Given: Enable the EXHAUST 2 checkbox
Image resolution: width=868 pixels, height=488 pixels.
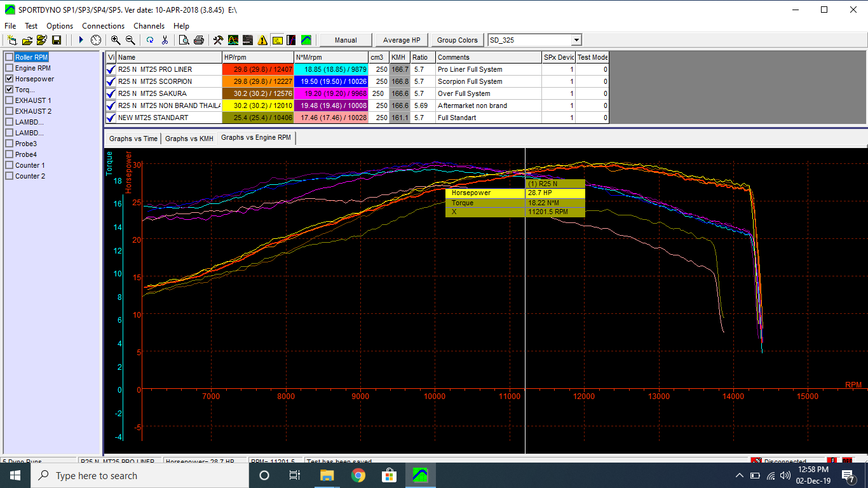Looking at the screenshot, I should coord(9,111).
